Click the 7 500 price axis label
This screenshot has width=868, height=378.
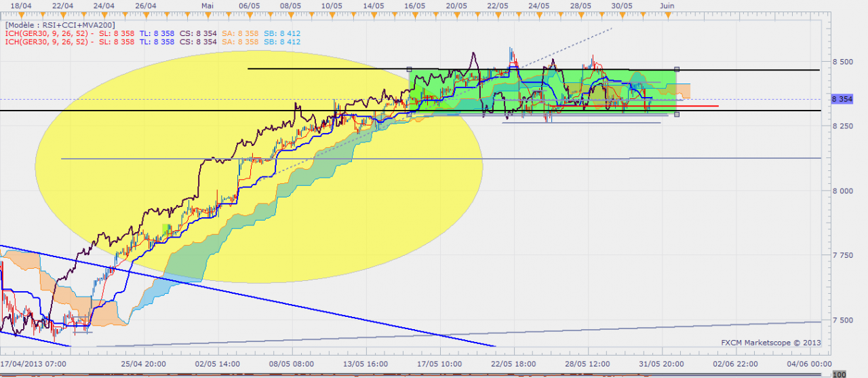pos(842,320)
